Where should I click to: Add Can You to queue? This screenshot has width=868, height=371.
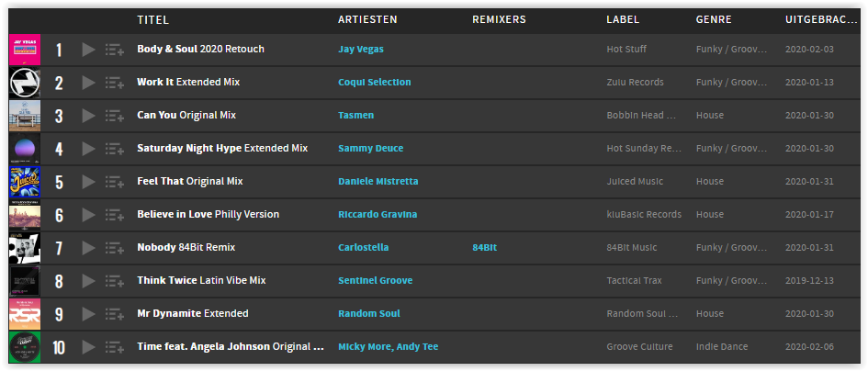115,116
